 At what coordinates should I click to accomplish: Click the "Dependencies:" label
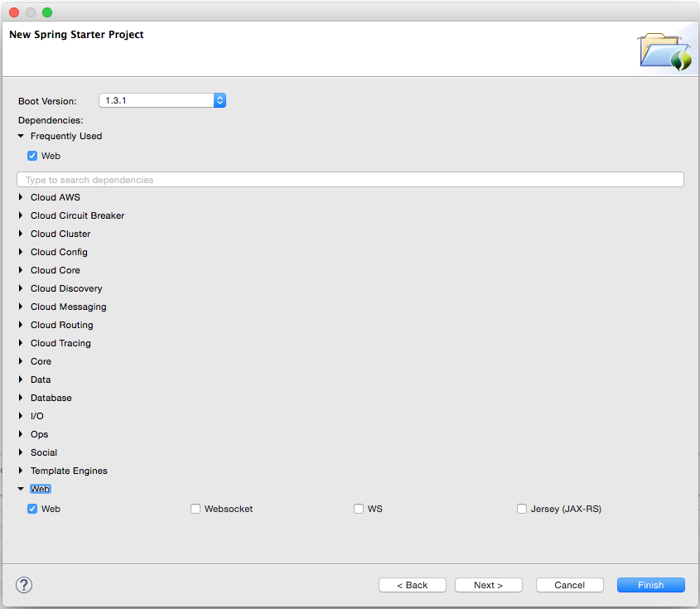51,120
